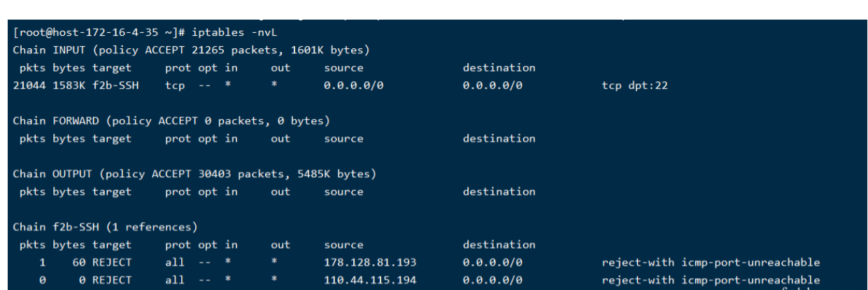Click the source header under Chain FORWARD
The width and height of the screenshot is (868, 290).
click(x=343, y=138)
